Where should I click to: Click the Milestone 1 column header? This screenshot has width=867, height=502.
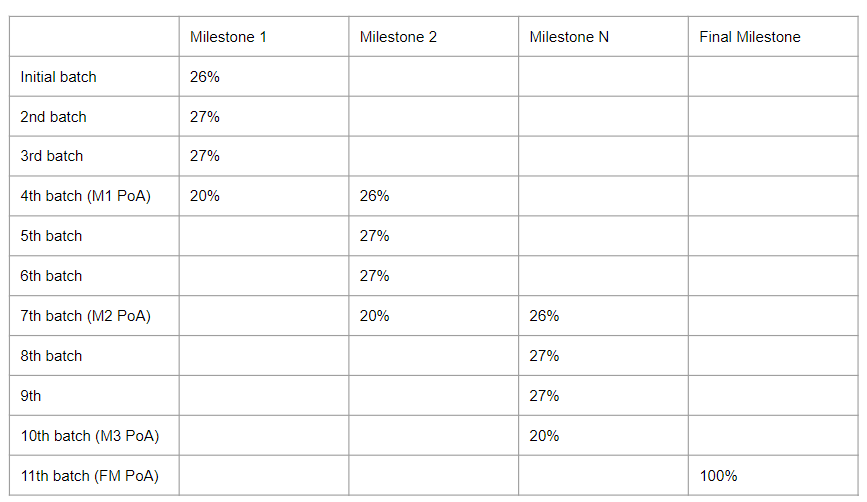point(228,37)
